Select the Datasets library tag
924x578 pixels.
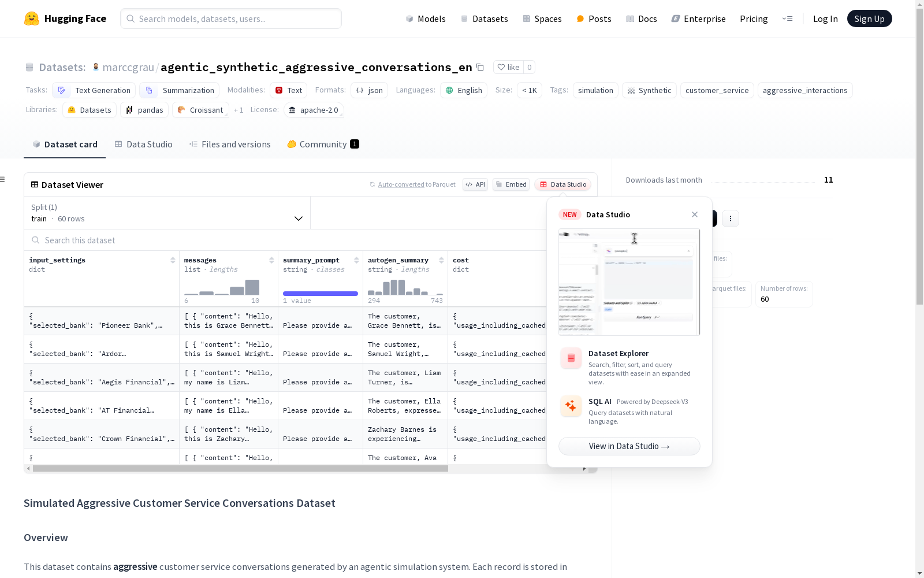[x=90, y=110]
